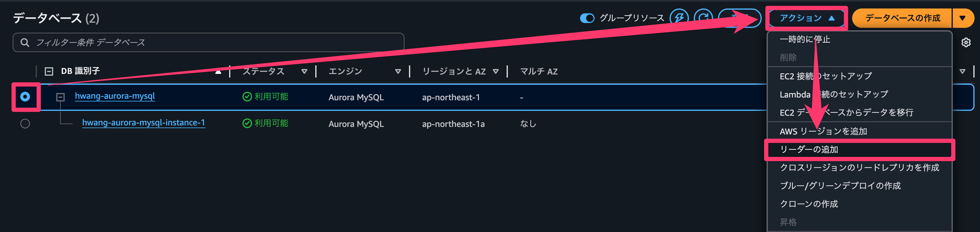Viewport: 980px width, 232px height.
Task: Expand the データベースの作成 split arrow
Action: pyautogui.click(x=962, y=18)
